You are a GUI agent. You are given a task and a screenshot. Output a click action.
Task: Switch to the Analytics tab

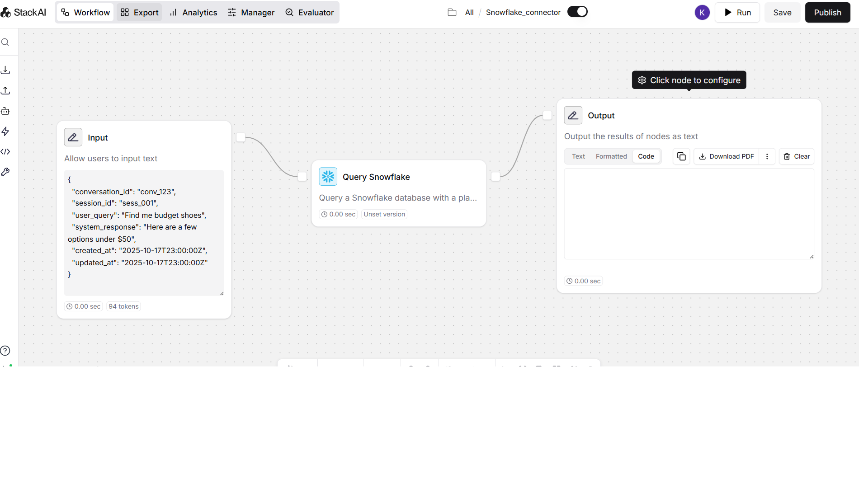click(193, 13)
